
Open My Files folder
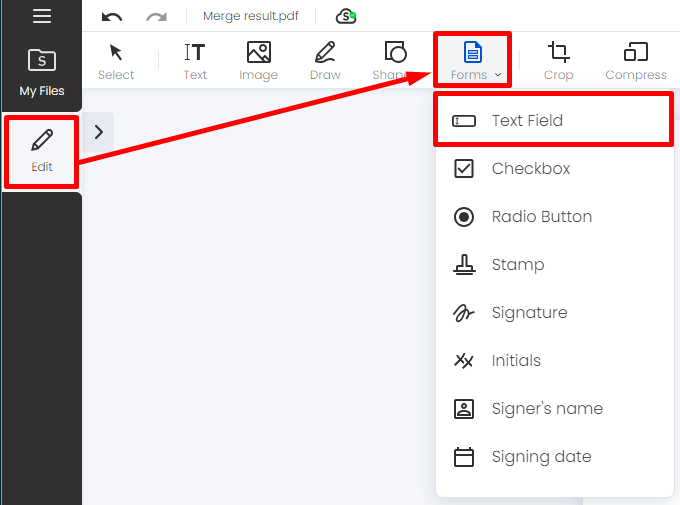click(x=42, y=72)
